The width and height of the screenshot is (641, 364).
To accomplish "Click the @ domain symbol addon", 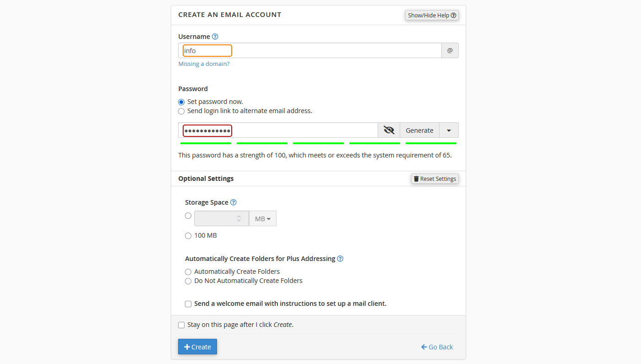I will 450,50.
